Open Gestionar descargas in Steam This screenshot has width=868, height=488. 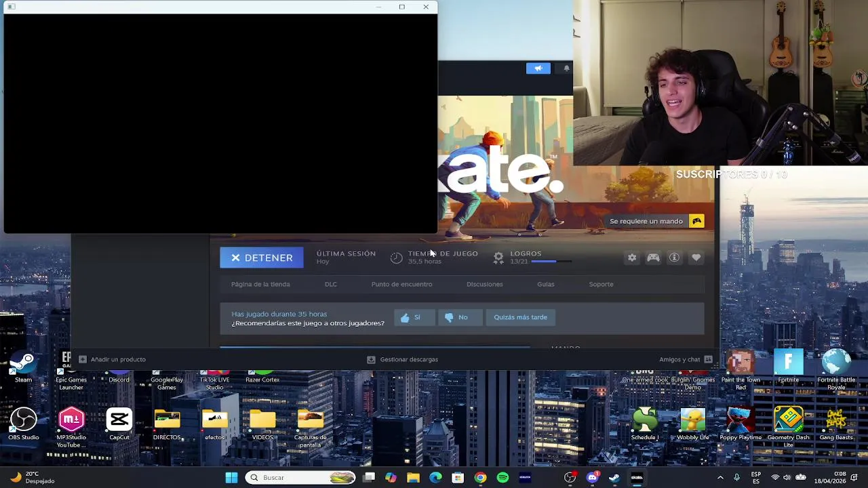[403, 359]
